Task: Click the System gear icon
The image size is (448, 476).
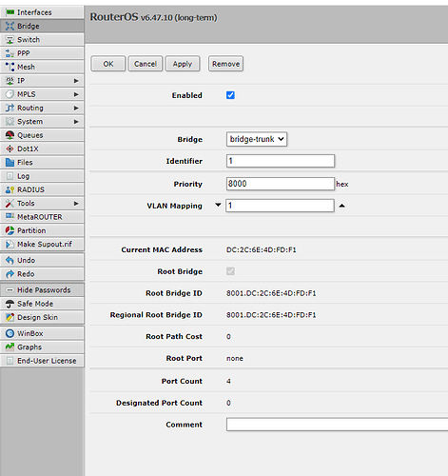Action: (x=10, y=122)
